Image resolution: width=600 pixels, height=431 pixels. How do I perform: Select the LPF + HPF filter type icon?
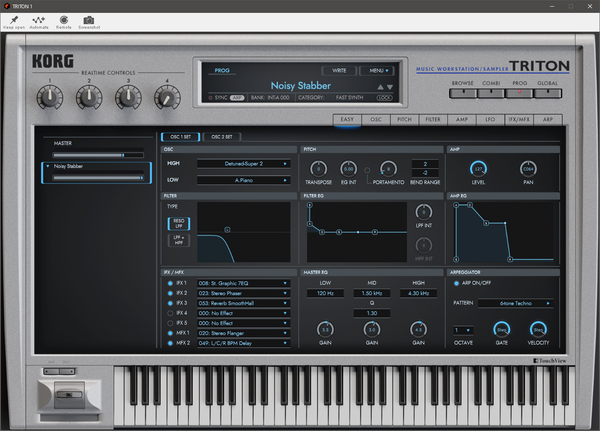(179, 240)
